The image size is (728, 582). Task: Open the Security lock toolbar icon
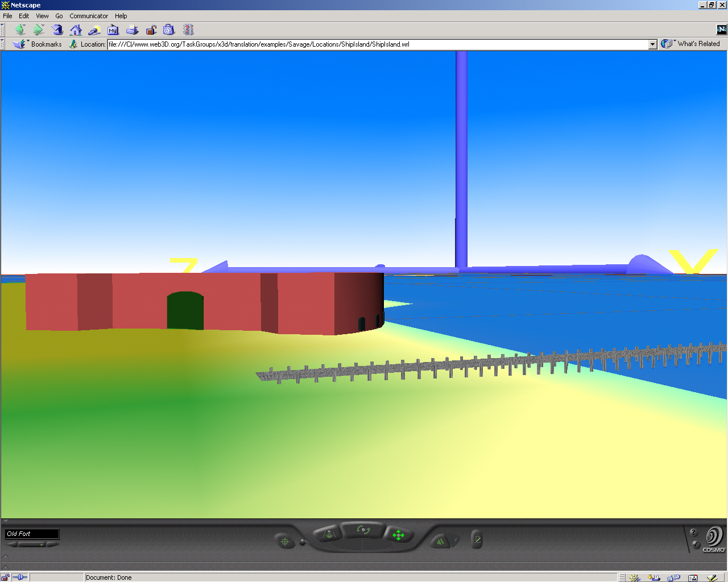tap(151, 30)
